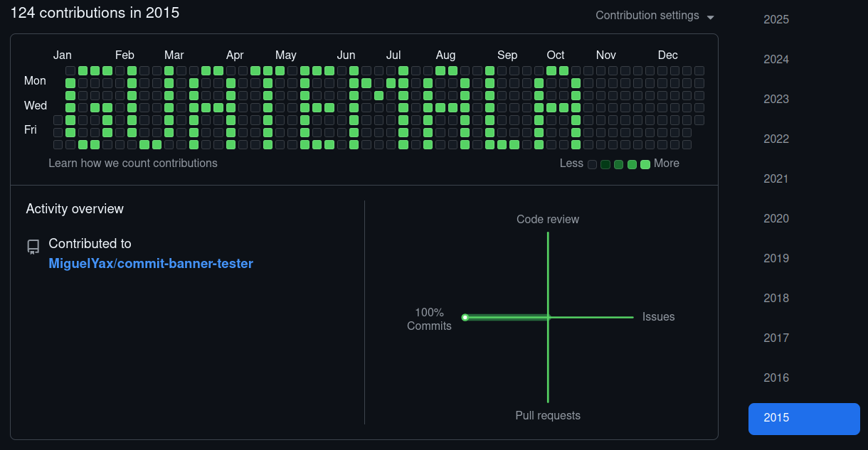This screenshot has width=868, height=450.
Task: Click the 100% Commits label
Action: tap(429, 319)
